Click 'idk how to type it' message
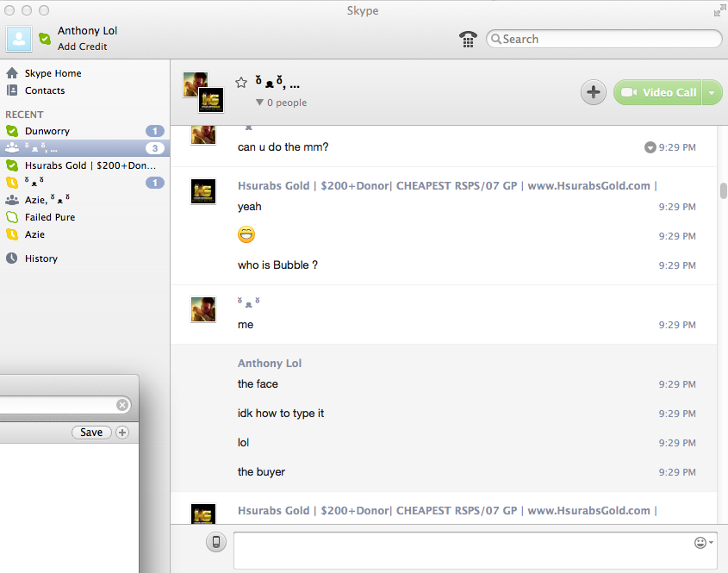The height and width of the screenshot is (573, 728). point(281,414)
